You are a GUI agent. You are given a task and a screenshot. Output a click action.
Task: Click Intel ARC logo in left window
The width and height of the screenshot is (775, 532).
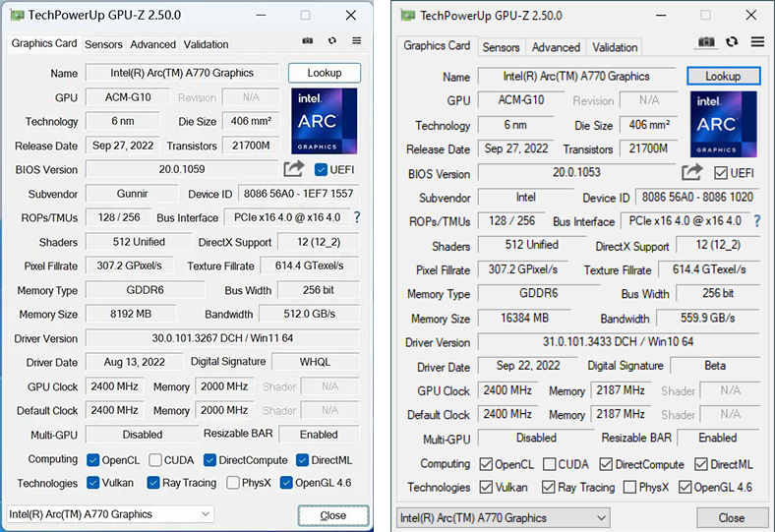325,121
